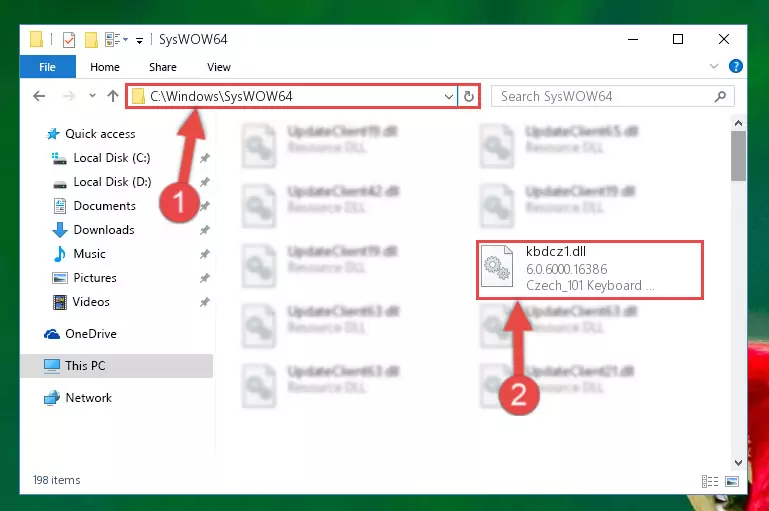This screenshot has width=769, height=511.
Task: Click the 198 items status text
Action: (x=56, y=480)
